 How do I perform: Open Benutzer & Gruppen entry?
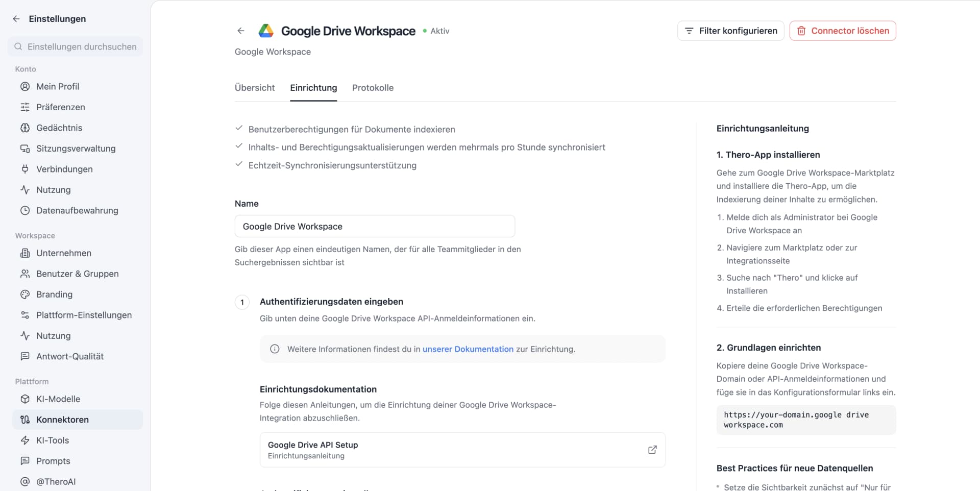tap(78, 274)
